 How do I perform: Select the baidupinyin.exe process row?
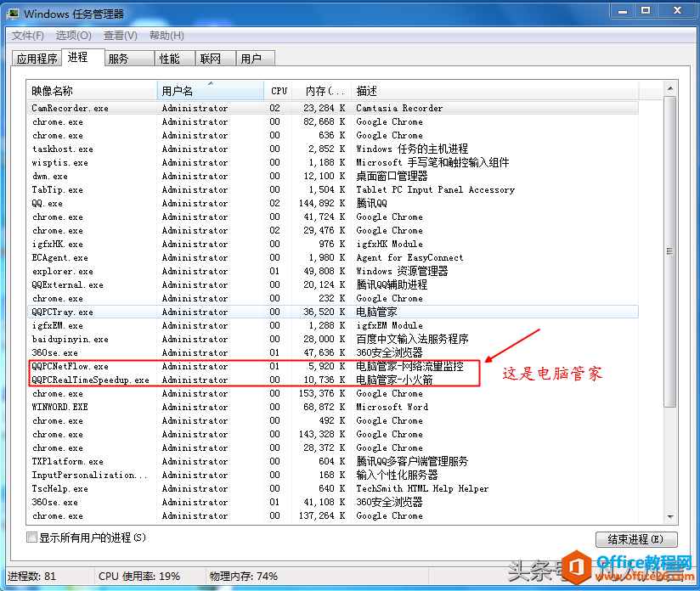(x=333, y=339)
